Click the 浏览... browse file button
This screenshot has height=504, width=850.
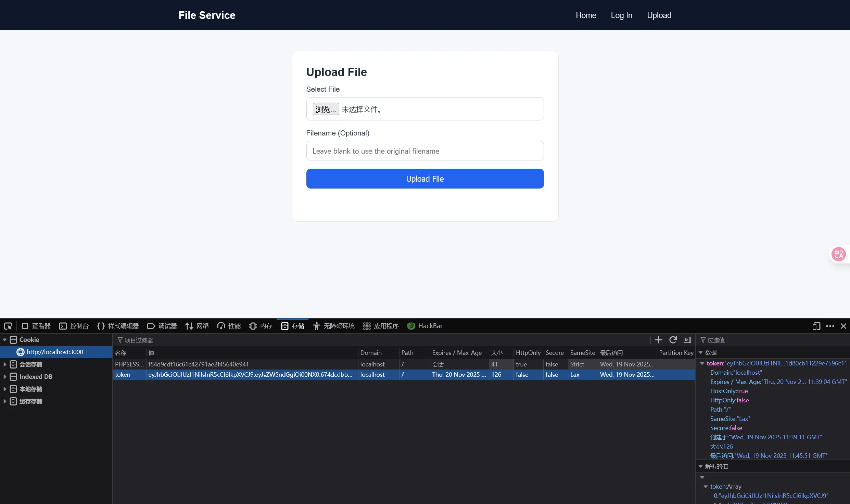(326, 109)
